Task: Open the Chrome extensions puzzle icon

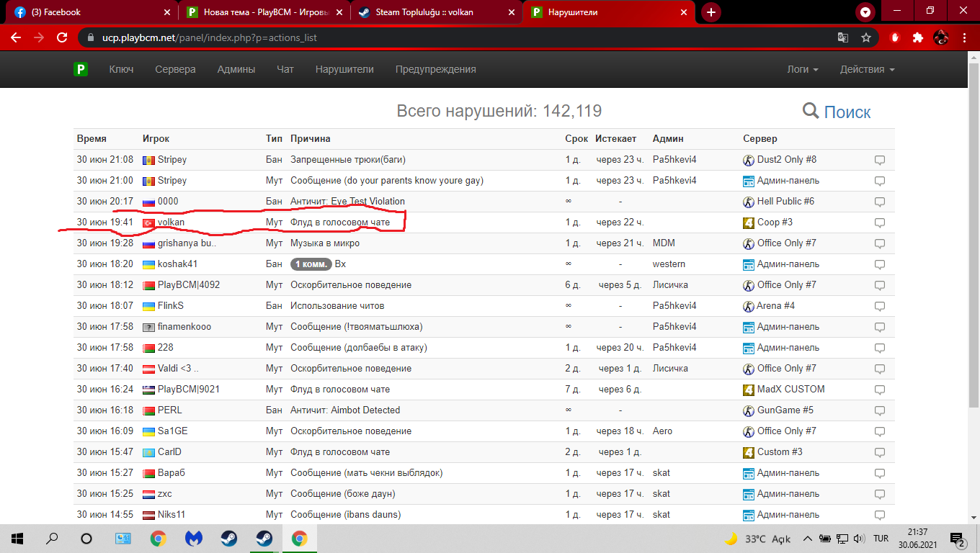Action: pyautogui.click(x=917, y=37)
